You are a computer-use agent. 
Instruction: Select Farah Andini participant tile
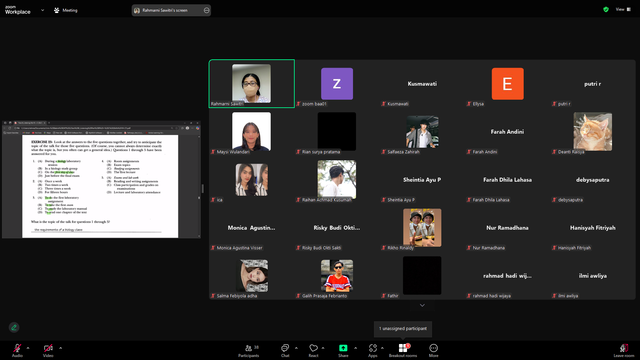[x=508, y=132]
